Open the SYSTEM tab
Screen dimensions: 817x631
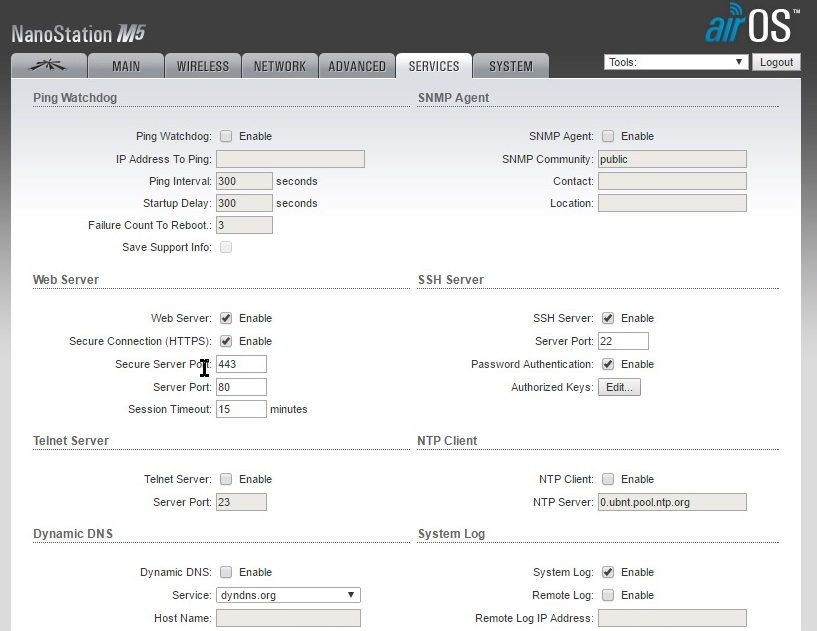point(510,66)
